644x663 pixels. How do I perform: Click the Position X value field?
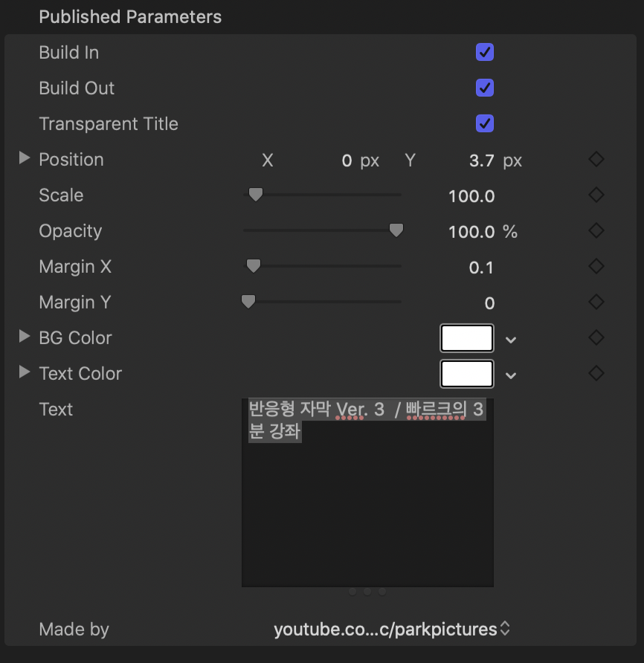347,161
